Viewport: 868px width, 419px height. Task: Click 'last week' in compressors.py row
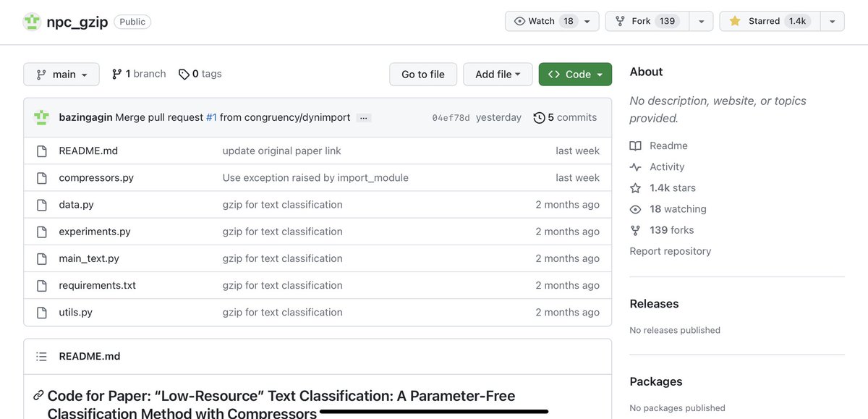coord(577,177)
